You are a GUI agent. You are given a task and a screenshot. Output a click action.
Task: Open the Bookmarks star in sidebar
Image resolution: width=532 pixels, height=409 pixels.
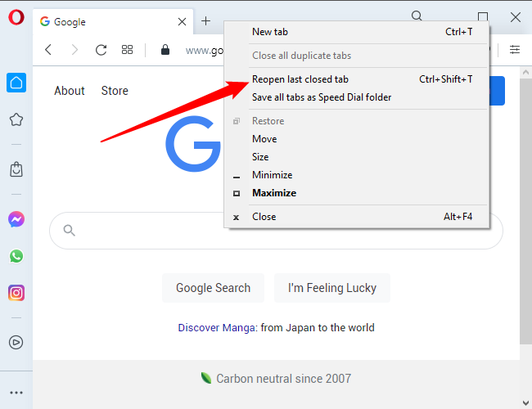pyautogui.click(x=16, y=120)
